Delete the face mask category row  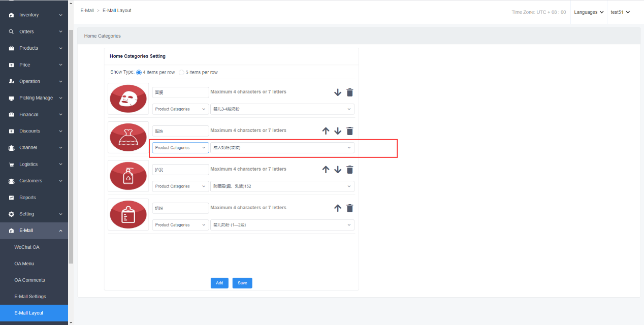tap(349, 92)
